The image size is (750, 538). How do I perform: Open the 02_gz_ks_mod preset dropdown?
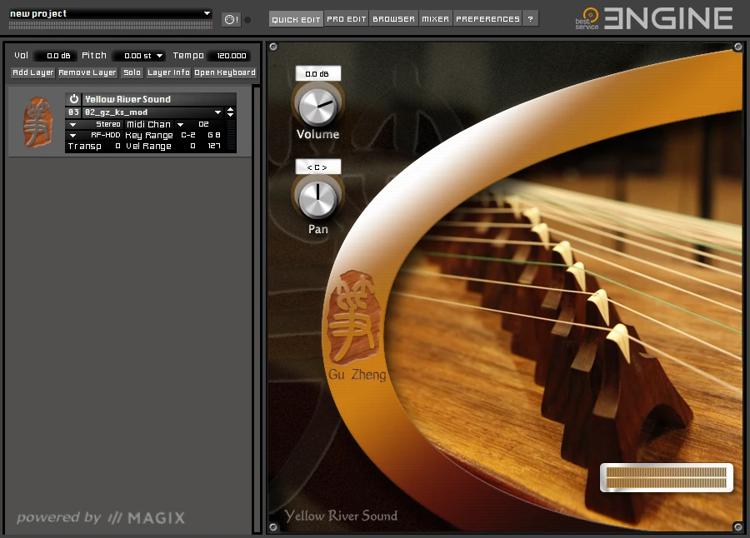pyautogui.click(x=218, y=112)
